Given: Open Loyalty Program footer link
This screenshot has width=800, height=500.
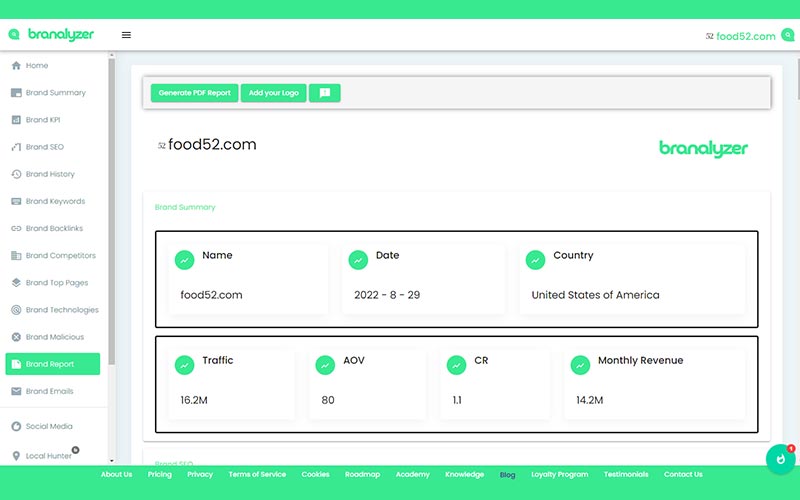Looking at the screenshot, I should point(560,474).
